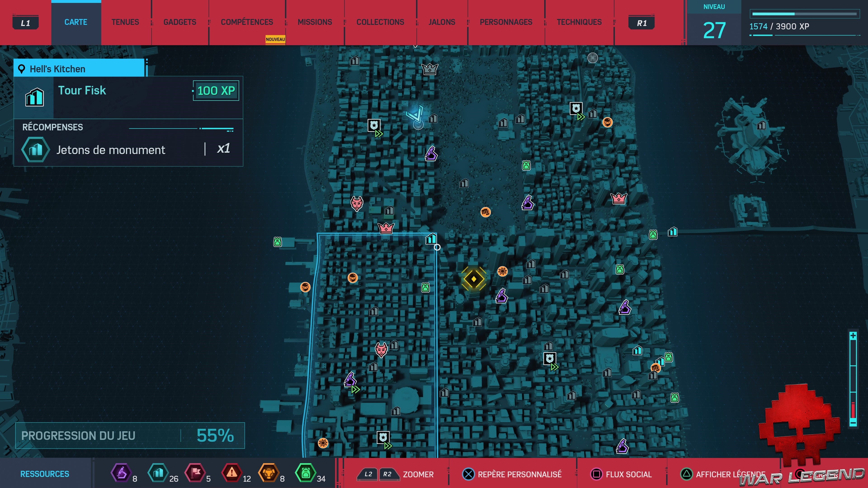Screen dimensions: 868x488
Task: Switch to the Compétences tab
Action: [247, 22]
